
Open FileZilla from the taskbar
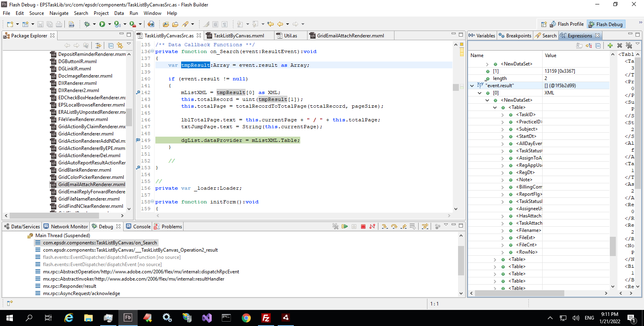pyautogui.click(x=266, y=318)
